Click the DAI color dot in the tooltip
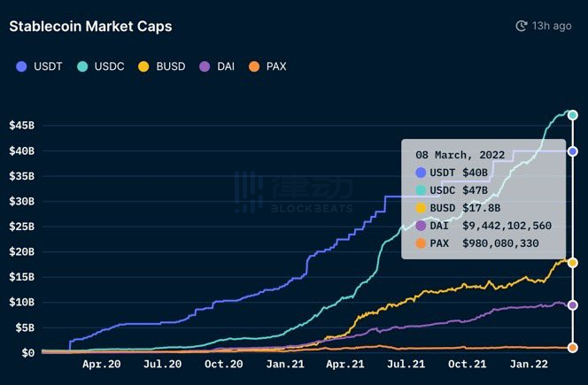Viewport: 588px width, 385px height. 421,226
